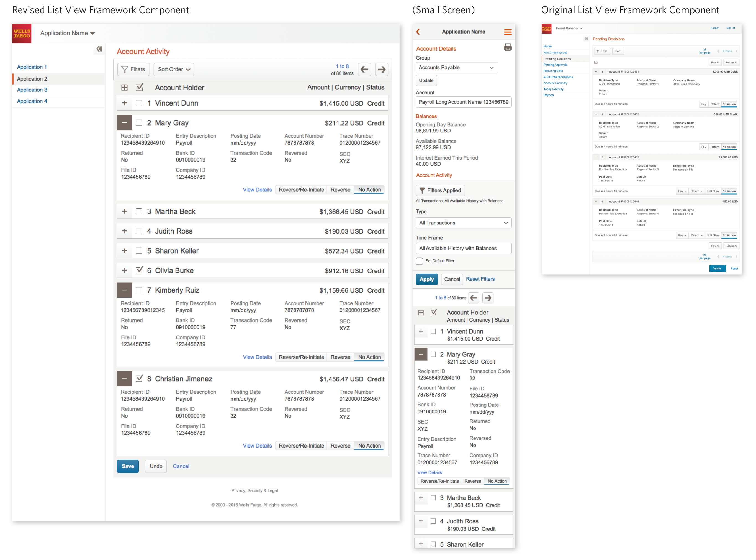Uncheck Olivia Burke's selected checkbox

(139, 270)
